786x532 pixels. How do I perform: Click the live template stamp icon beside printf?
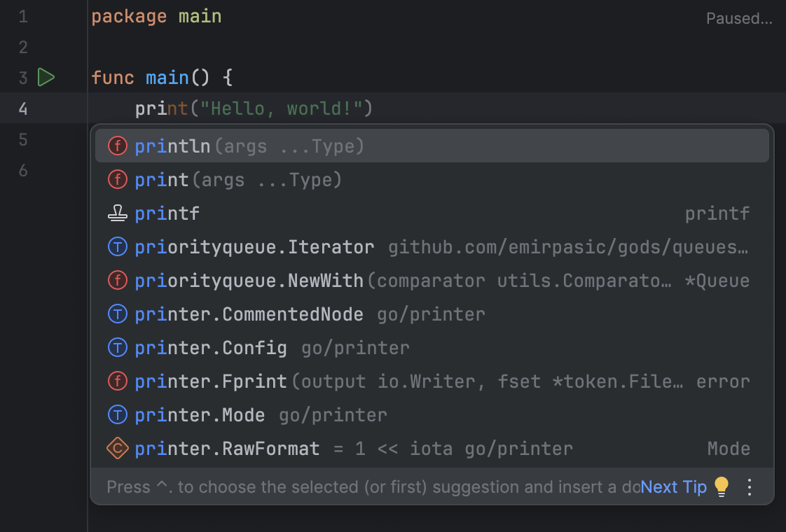point(117,213)
